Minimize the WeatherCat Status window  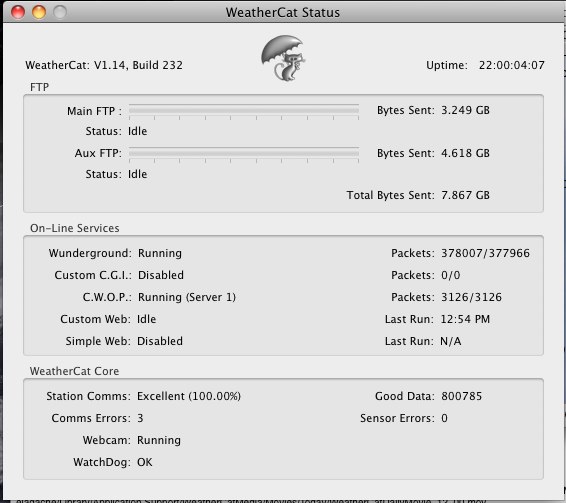click(39, 12)
